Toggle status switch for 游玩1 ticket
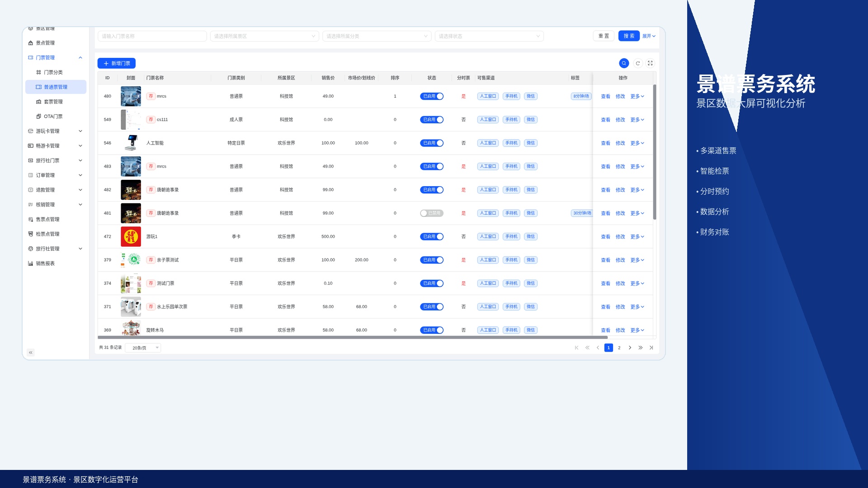Viewport: 868px width, 488px height. pos(432,237)
